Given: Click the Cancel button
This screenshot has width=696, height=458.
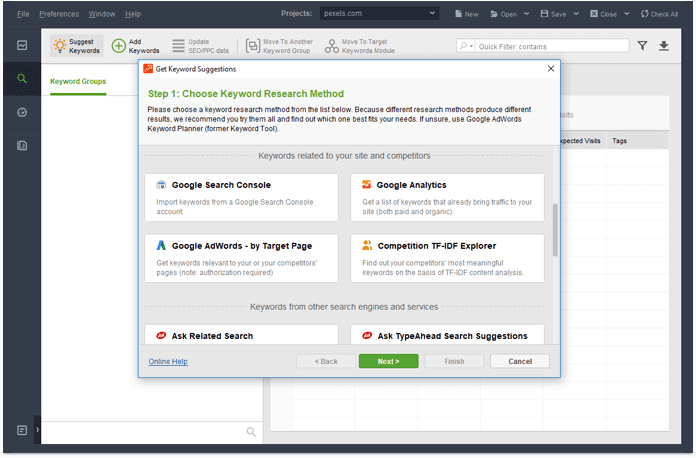Looking at the screenshot, I should 520,361.
